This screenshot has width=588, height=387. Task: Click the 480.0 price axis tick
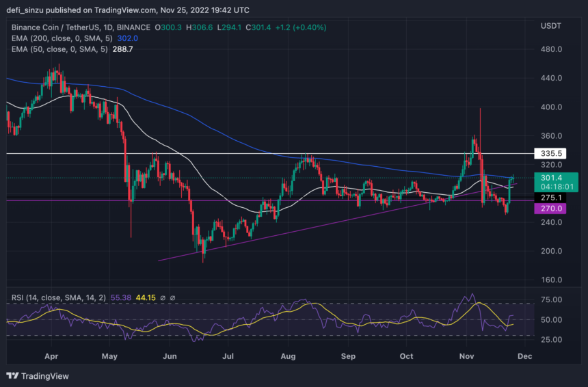point(551,50)
